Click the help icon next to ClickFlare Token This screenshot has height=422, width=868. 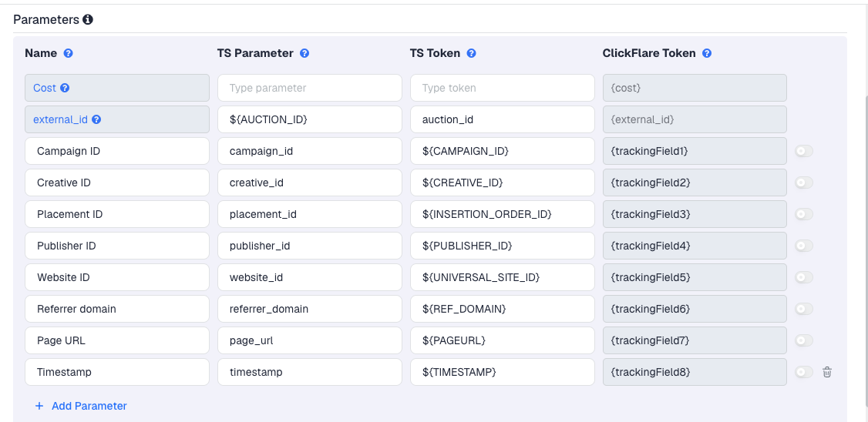pyautogui.click(x=707, y=53)
